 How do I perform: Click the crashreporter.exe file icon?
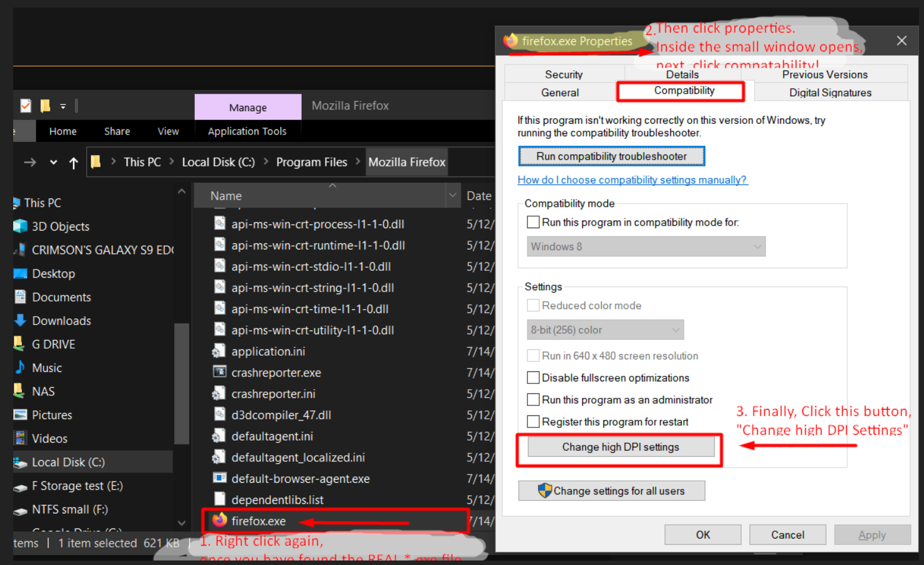point(219,372)
